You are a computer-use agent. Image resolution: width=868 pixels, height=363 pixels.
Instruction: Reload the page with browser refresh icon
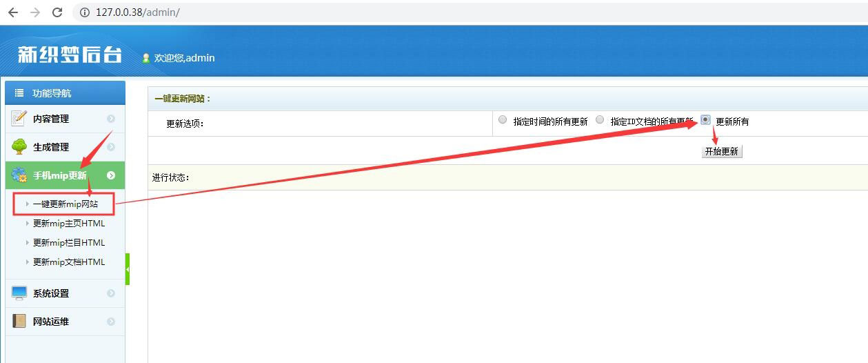57,12
